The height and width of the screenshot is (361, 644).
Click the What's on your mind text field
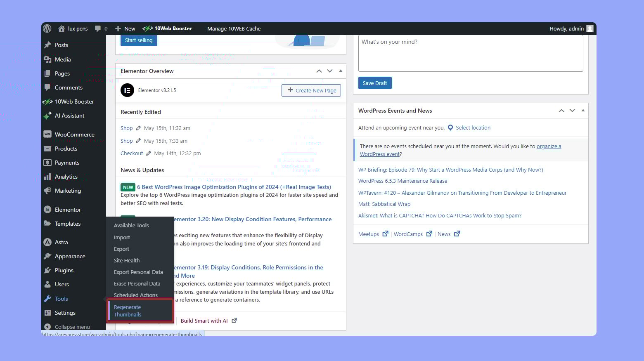tap(471, 53)
